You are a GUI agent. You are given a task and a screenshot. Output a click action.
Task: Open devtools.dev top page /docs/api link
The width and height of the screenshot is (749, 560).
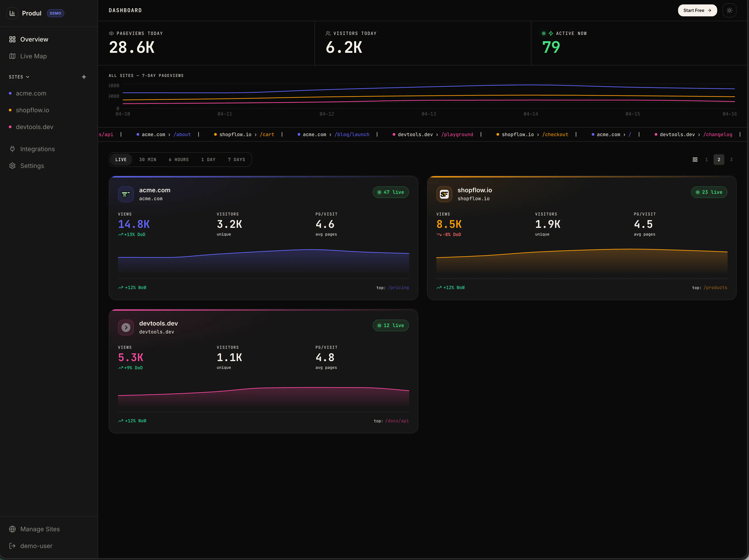click(397, 421)
